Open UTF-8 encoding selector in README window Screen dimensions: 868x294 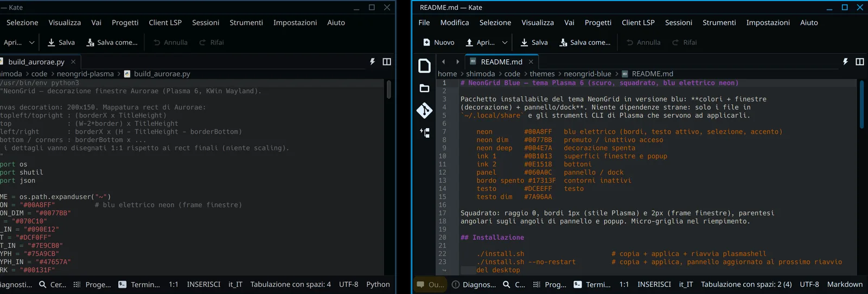(809, 284)
